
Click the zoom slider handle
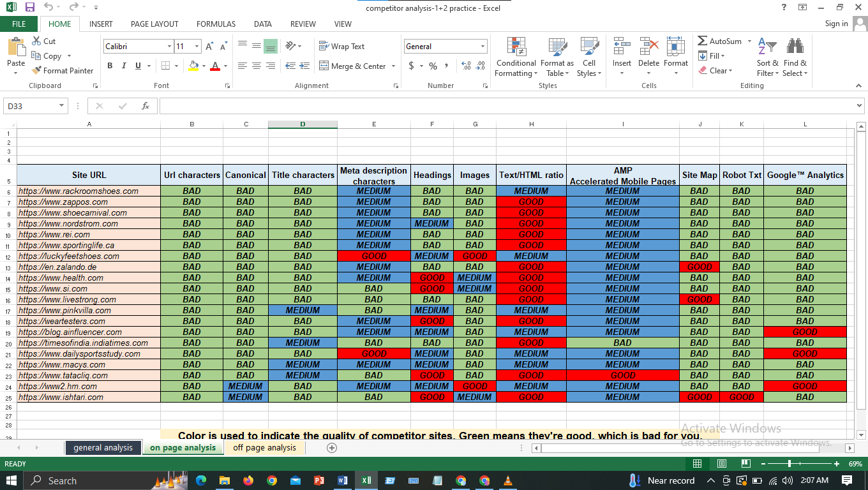tap(789, 464)
